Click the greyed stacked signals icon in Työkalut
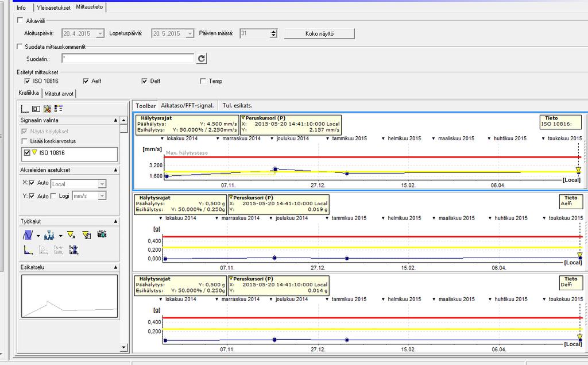Image resolution: width=588 pixels, height=365 pixels. 59,249
